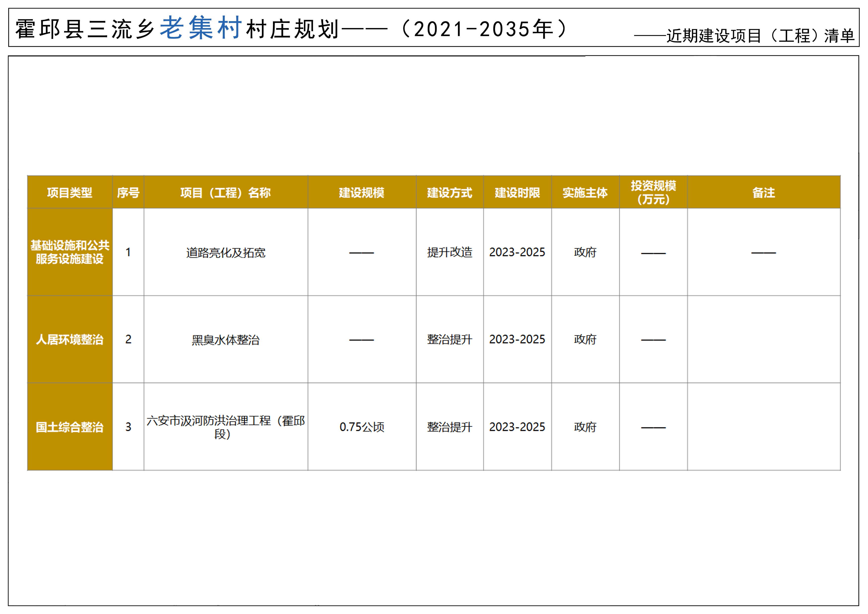Screen dimensions: 868x614
Task: Click the 投资规模(万元) header cell
Action: click(653, 192)
